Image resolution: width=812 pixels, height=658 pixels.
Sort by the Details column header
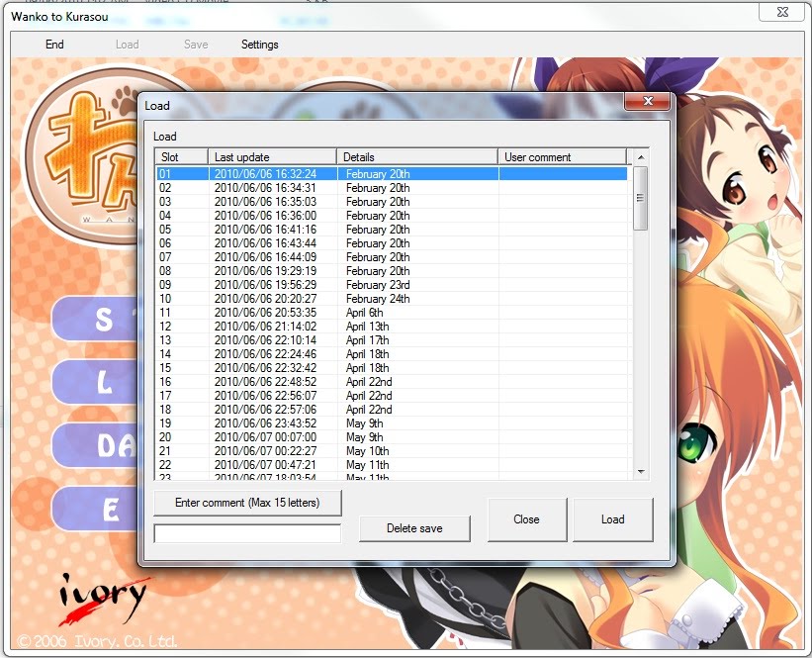[417, 157]
